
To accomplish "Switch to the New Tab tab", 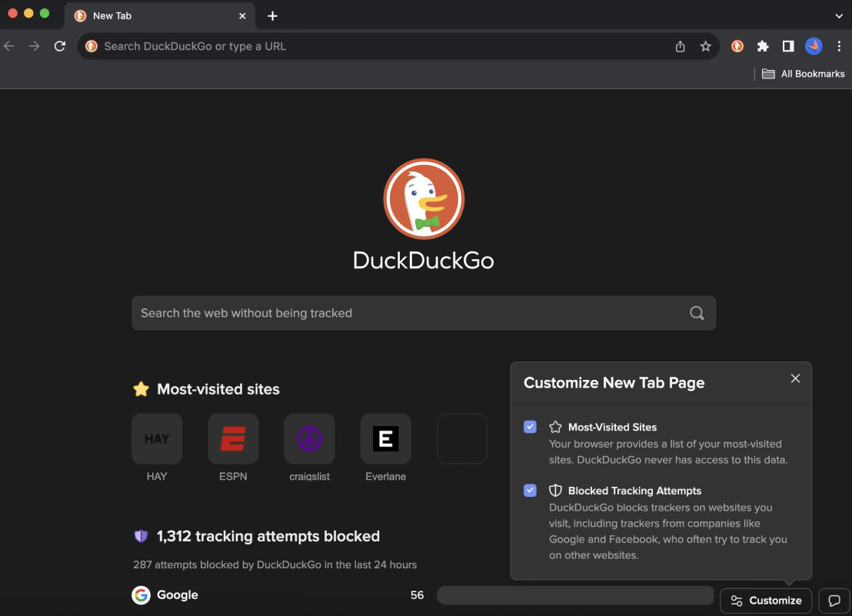I will click(138, 15).
